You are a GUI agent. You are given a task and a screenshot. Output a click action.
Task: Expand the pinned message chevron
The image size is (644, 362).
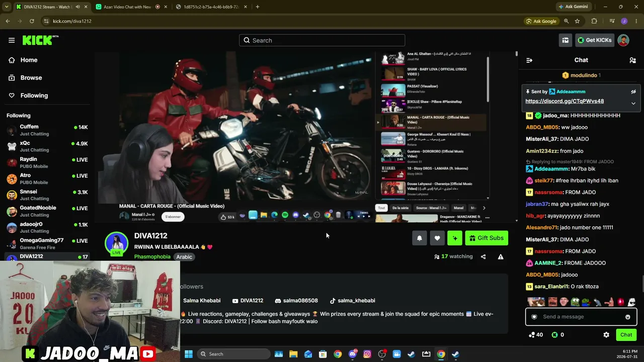click(x=633, y=103)
